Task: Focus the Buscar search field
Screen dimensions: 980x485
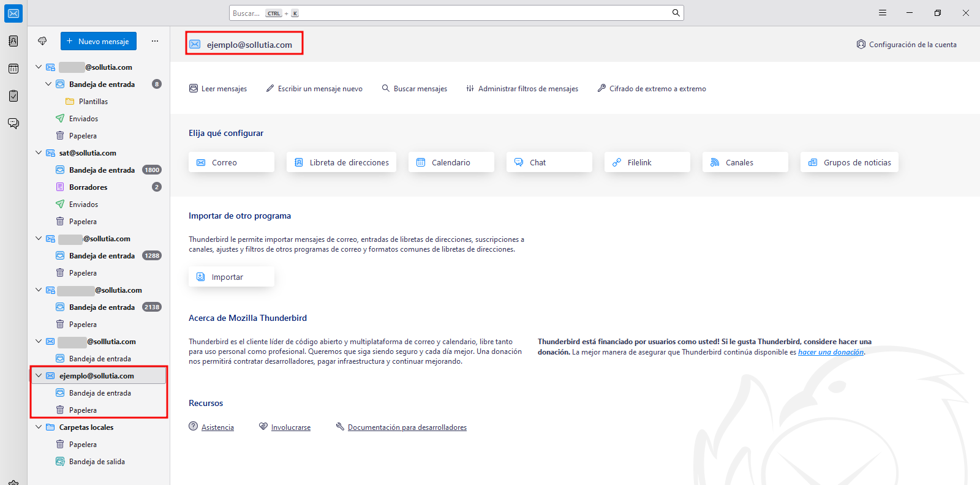Action: [456, 13]
